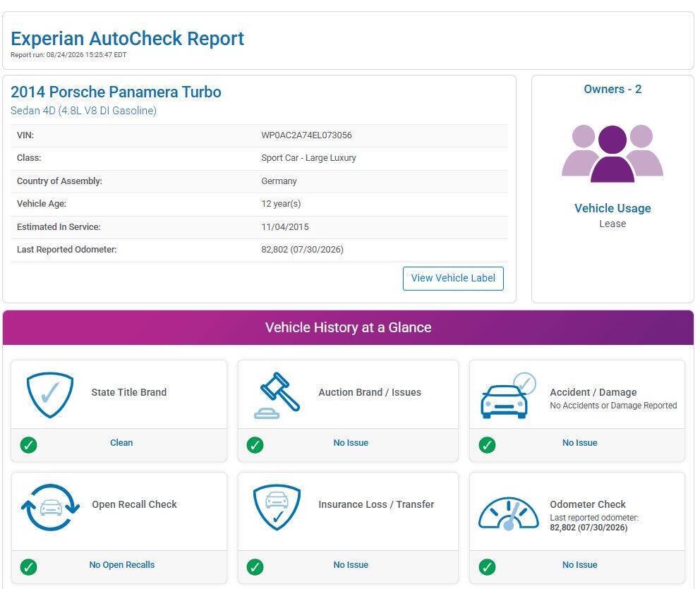
Task: Click the Country of Assembly: label
Action: click(59, 181)
